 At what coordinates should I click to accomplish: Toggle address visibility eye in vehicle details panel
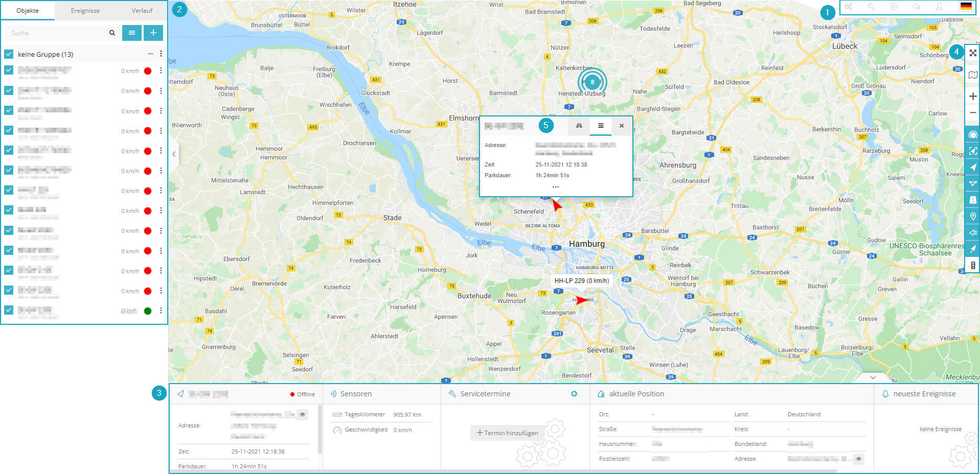click(x=303, y=414)
